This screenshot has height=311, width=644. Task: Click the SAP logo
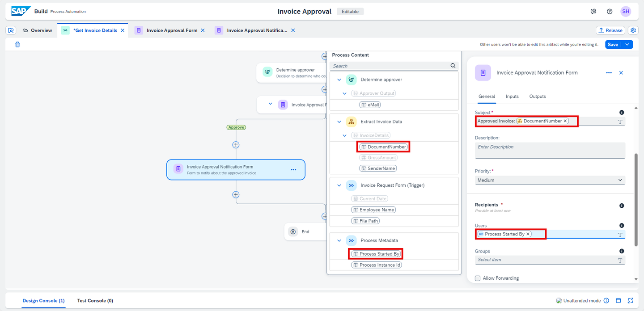click(21, 11)
